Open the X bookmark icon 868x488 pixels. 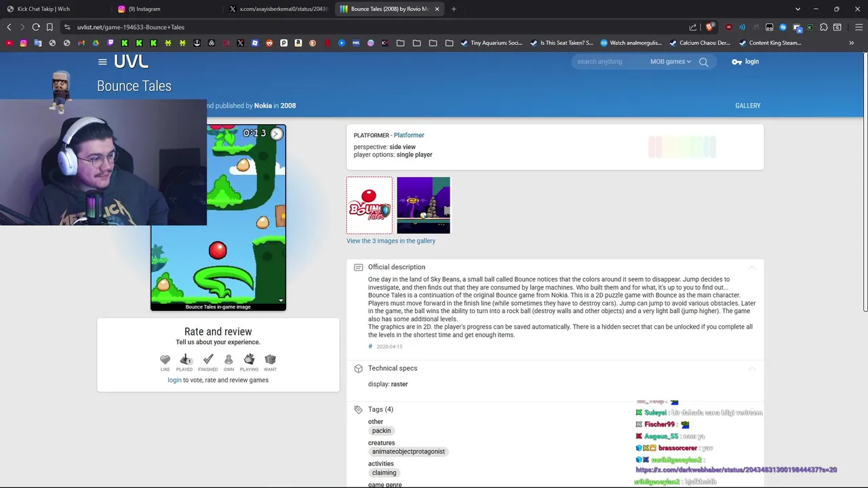point(240,43)
